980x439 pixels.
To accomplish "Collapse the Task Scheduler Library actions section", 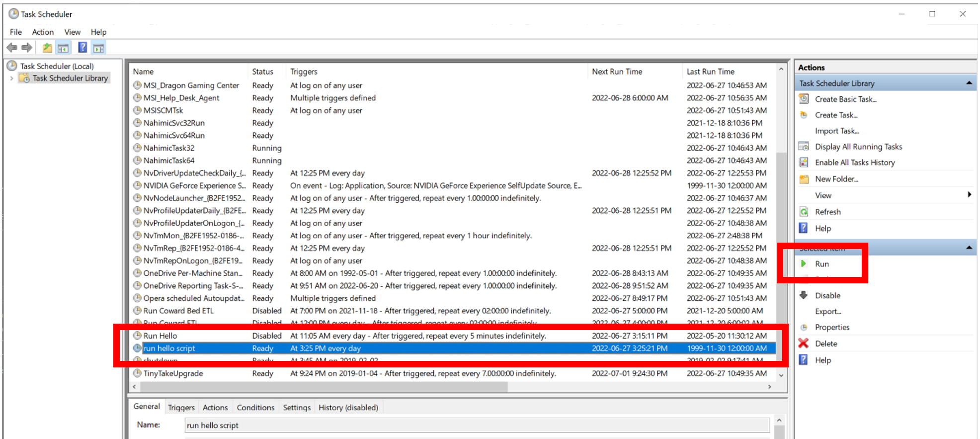I will point(969,83).
